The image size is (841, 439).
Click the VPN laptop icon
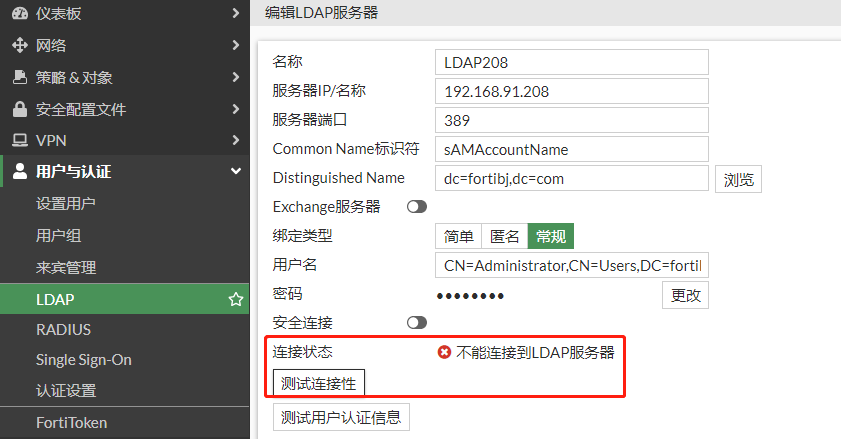[19, 141]
